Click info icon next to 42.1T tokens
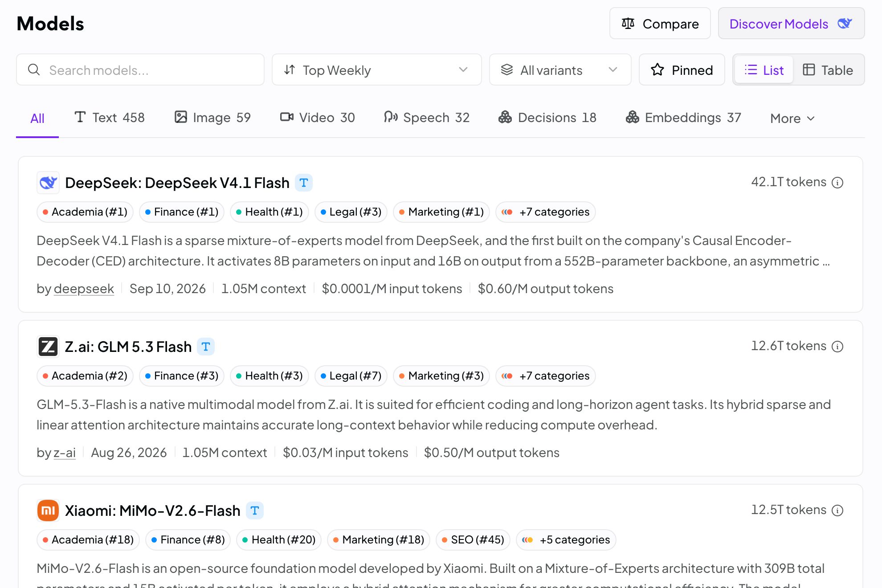The width and height of the screenshot is (882, 588). click(x=837, y=183)
